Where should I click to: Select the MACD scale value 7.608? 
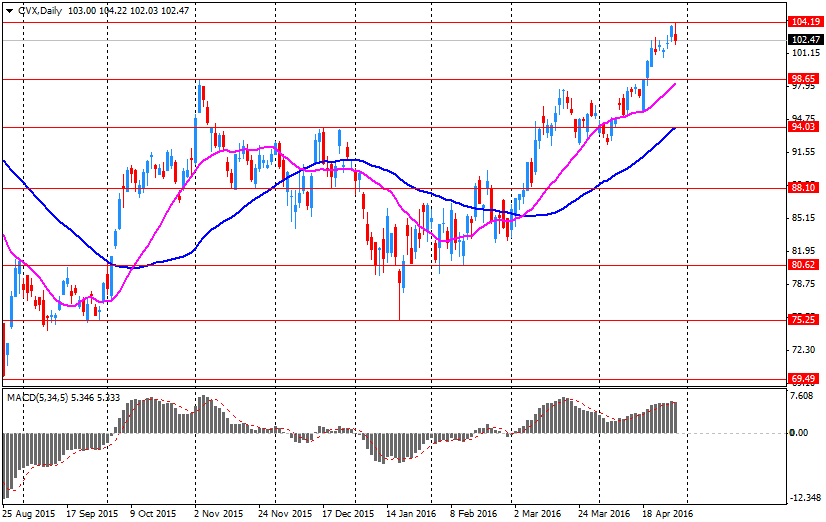[x=802, y=396]
